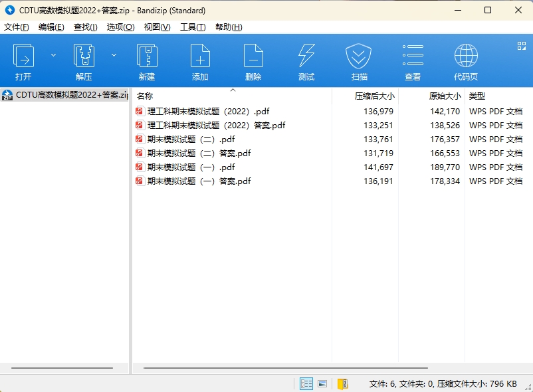Switch to thumbnail view icon in status bar

pos(322,384)
